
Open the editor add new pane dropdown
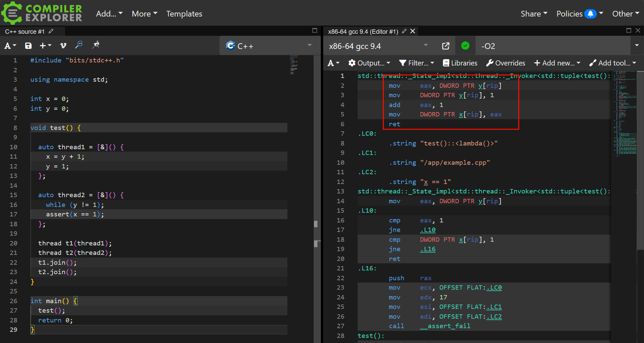tap(46, 46)
